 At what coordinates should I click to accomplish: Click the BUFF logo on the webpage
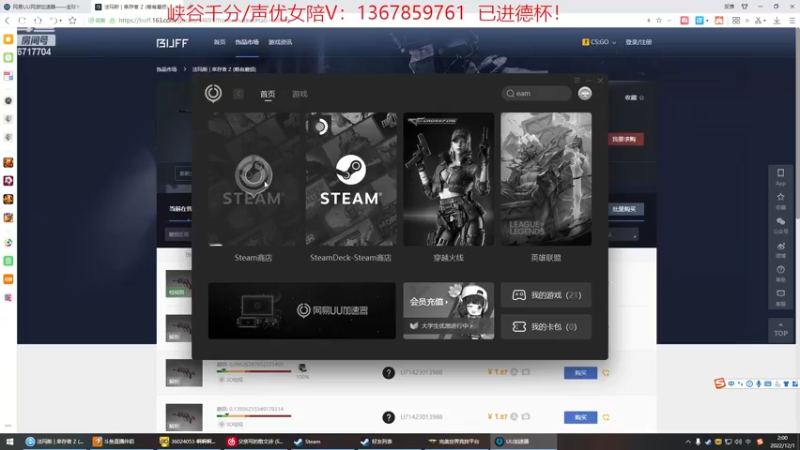pyautogui.click(x=172, y=43)
